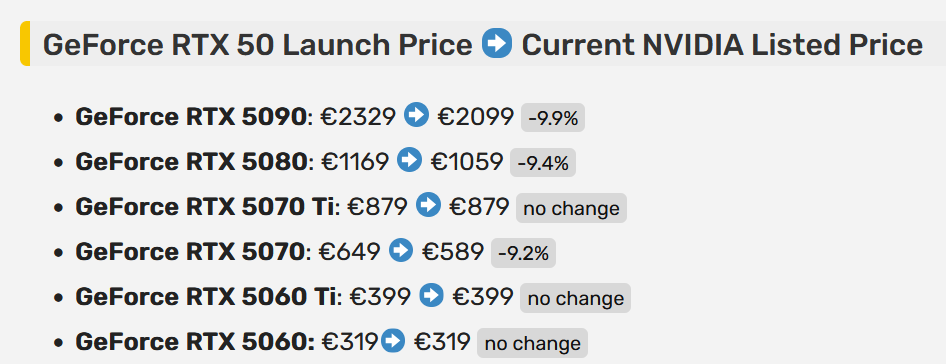Click the €2099 current price
This screenshot has width=946, height=364.
pos(475,117)
